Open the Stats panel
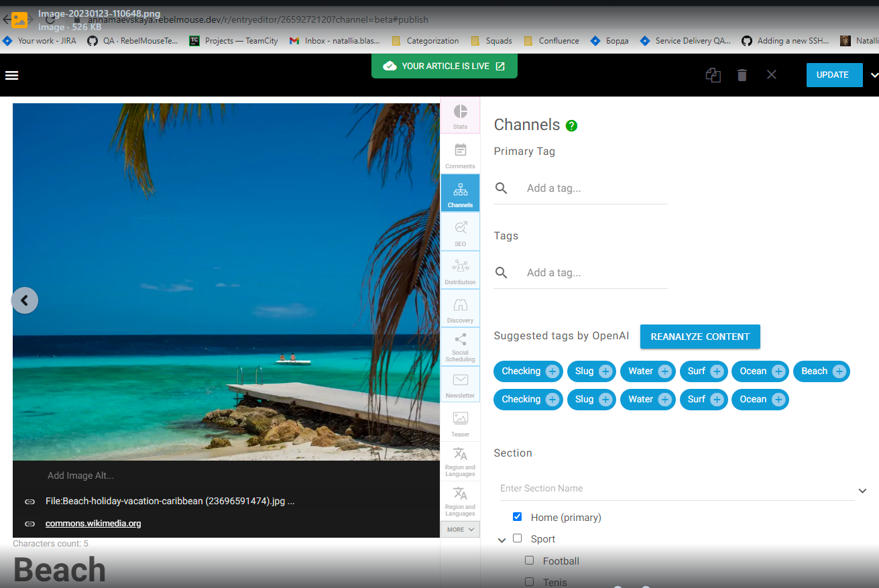 tap(460, 115)
